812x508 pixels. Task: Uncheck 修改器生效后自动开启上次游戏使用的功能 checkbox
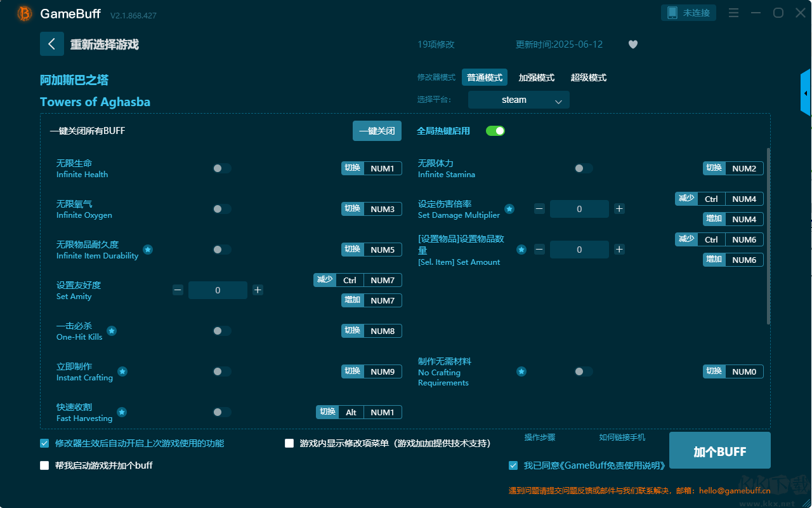click(44, 443)
